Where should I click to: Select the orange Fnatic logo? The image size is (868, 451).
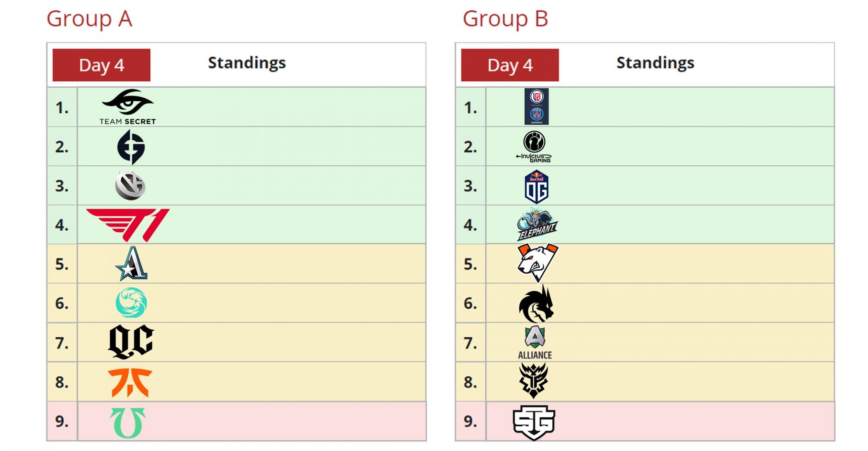coord(130,382)
